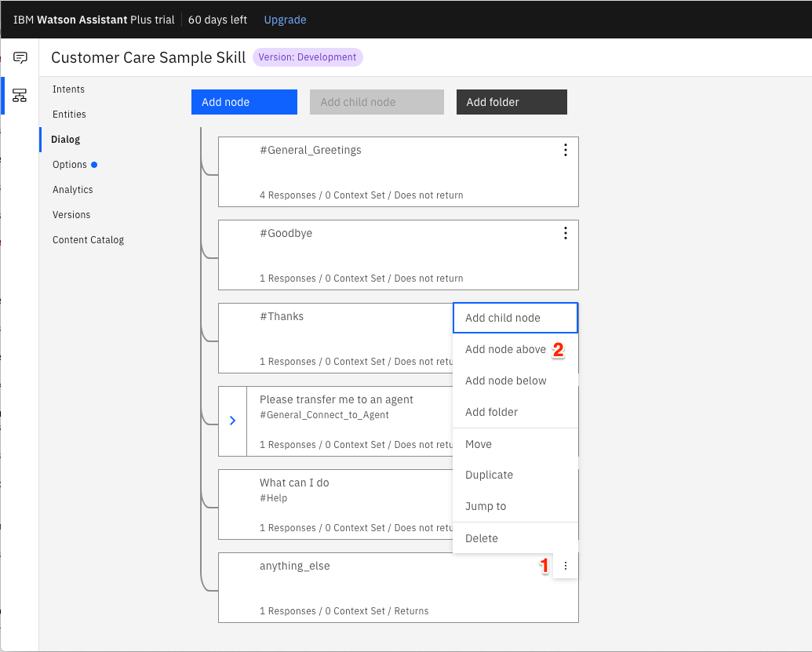
Task: Click the Customer Care Sample Skill title
Action: tap(148, 57)
